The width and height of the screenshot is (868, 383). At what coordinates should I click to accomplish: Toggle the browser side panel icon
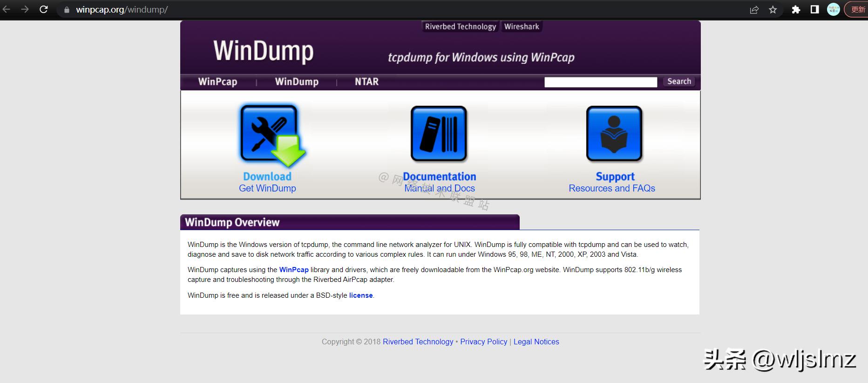pyautogui.click(x=814, y=10)
